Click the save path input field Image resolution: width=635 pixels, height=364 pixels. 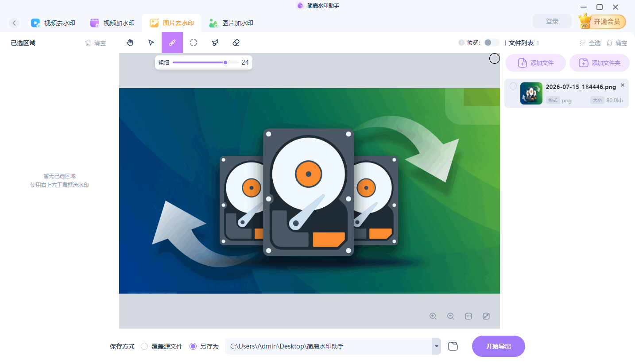[x=329, y=346]
